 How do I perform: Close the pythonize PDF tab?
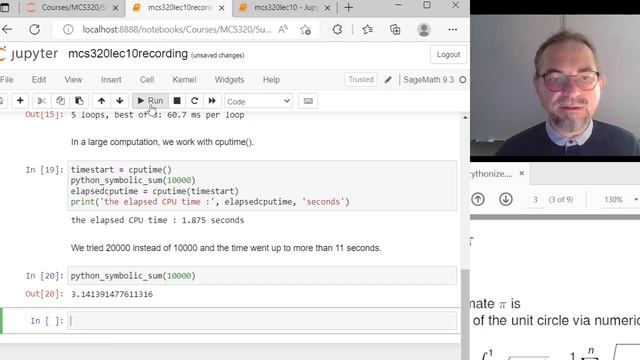point(522,173)
